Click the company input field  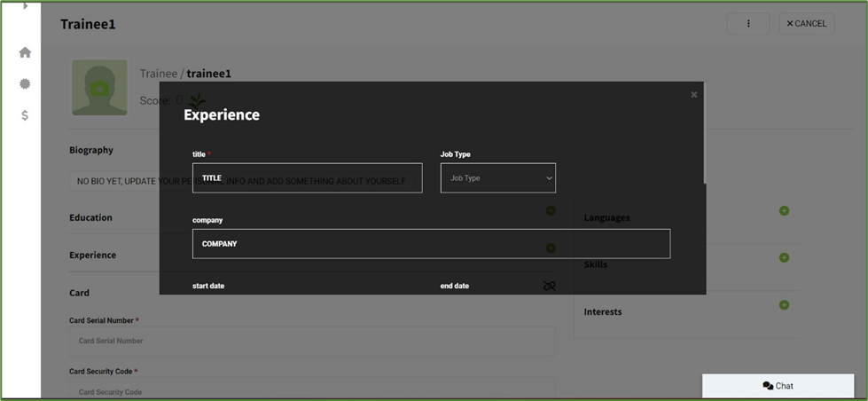pyautogui.click(x=431, y=244)
